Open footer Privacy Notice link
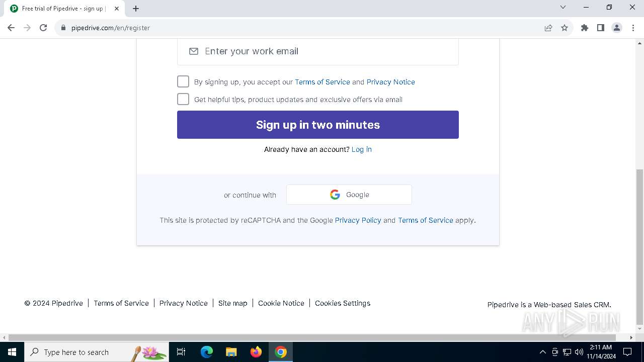Image resolution: width=644 pixels, height=362 pixels. (184, 303)
